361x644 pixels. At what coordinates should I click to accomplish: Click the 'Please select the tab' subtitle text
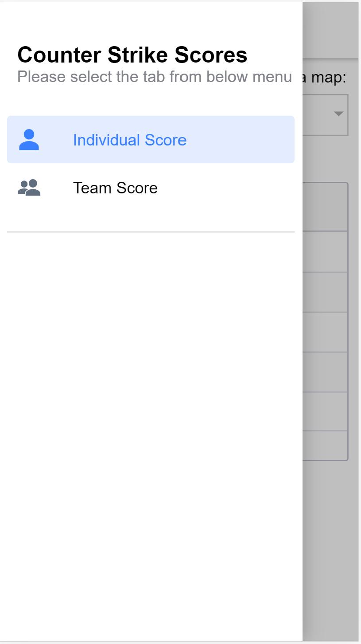tap(154, 76)
